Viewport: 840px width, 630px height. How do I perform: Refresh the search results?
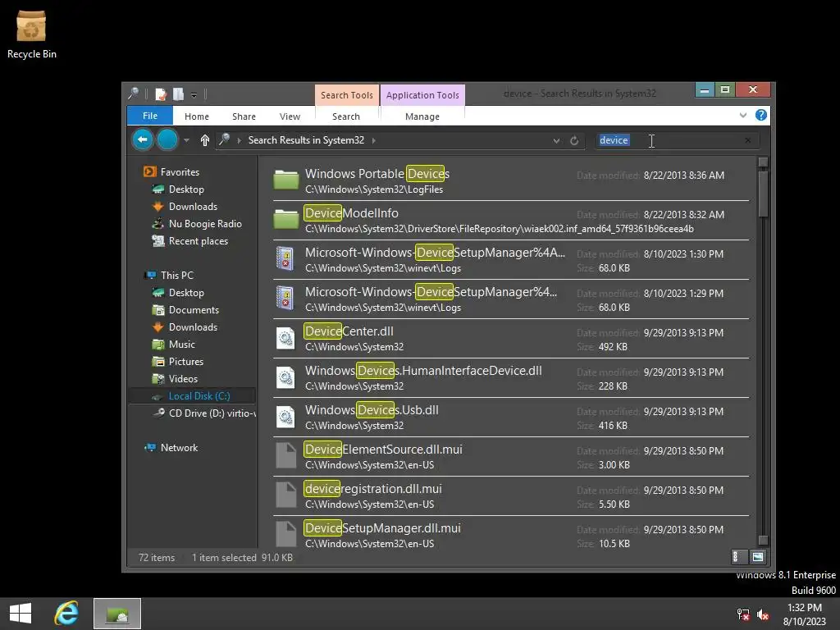(x=574, y=140)
